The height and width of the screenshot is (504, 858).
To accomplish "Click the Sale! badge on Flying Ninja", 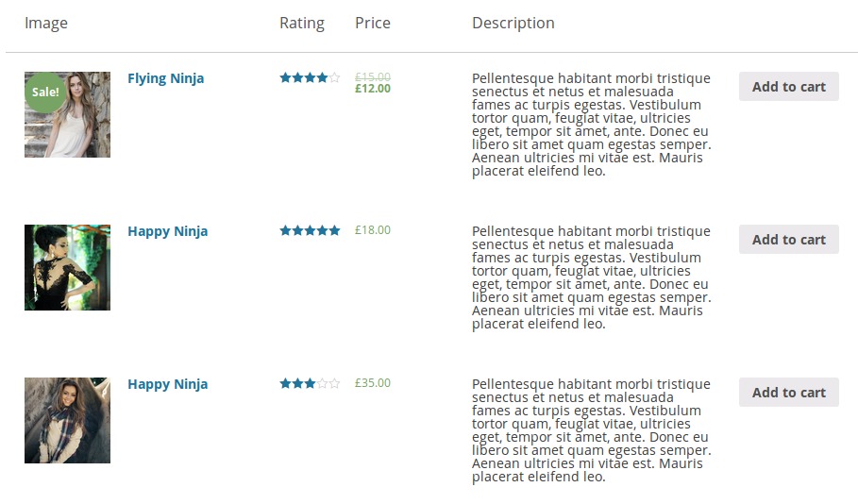I will [x=45, y=92].
